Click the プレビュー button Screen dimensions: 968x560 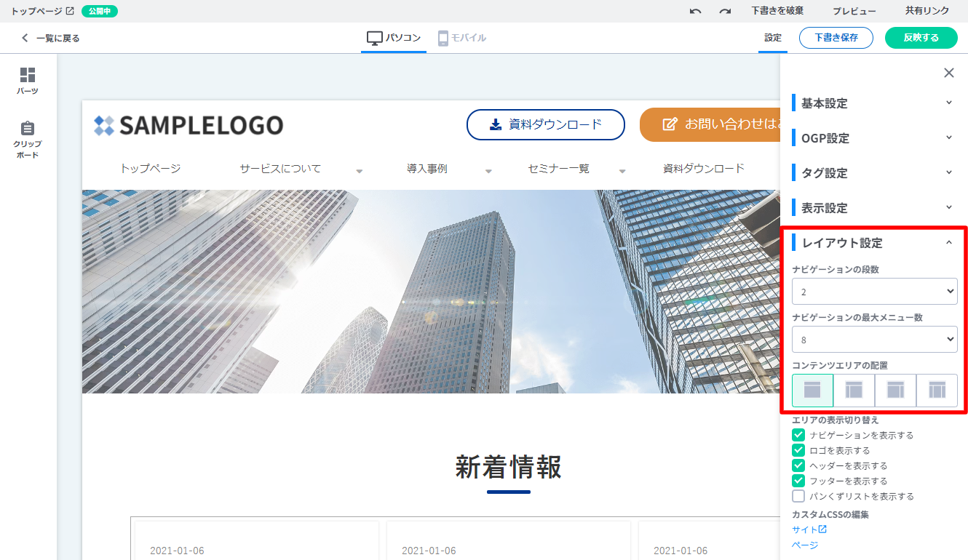[x=854, y=11]
